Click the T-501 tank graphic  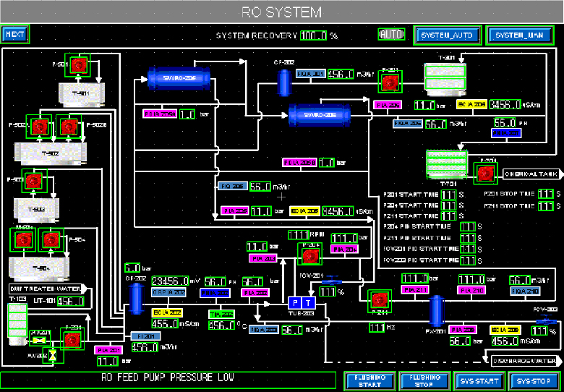click(x=82, y=95)
